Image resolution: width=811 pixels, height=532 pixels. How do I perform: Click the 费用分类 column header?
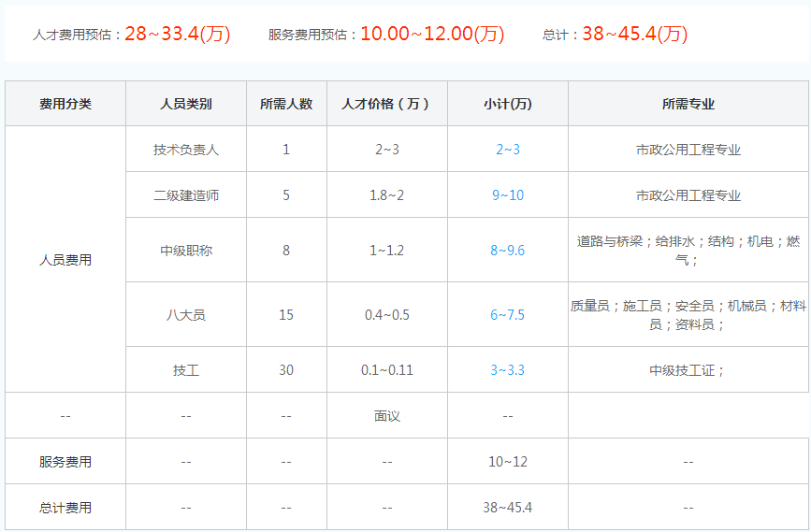[x=65, y=104]
